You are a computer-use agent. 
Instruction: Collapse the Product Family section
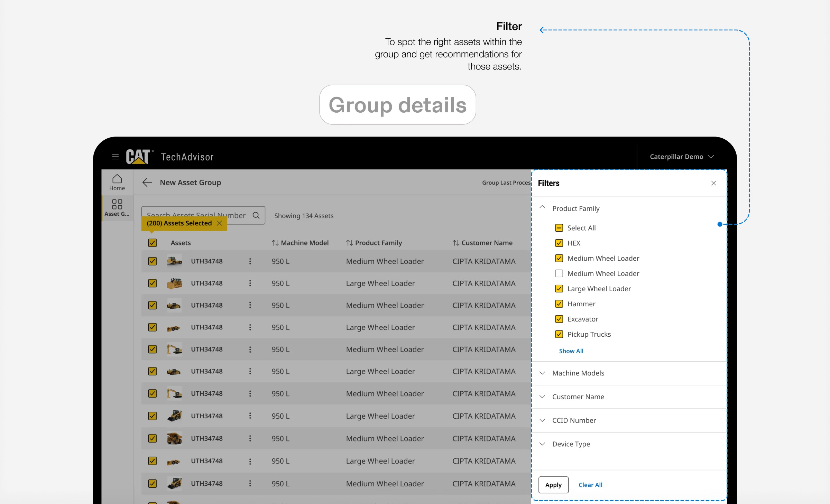coord(543,207)
